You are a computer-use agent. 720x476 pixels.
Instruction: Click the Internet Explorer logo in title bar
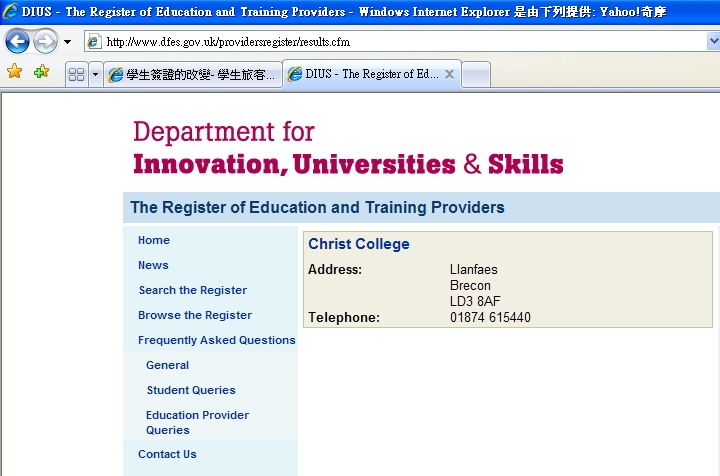pos(10,11)
